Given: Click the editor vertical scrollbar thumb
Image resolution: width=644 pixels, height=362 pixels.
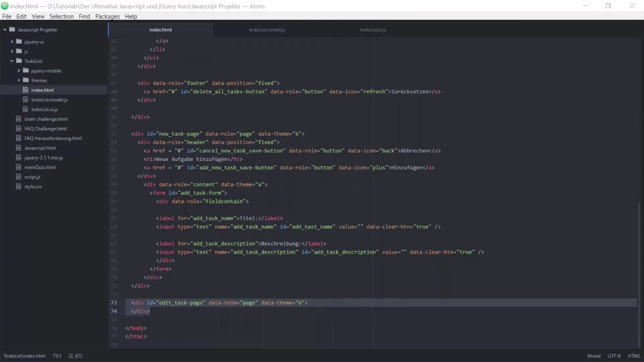Looking at the screenshot, I should pyautogui.click(x=639, y=275).
